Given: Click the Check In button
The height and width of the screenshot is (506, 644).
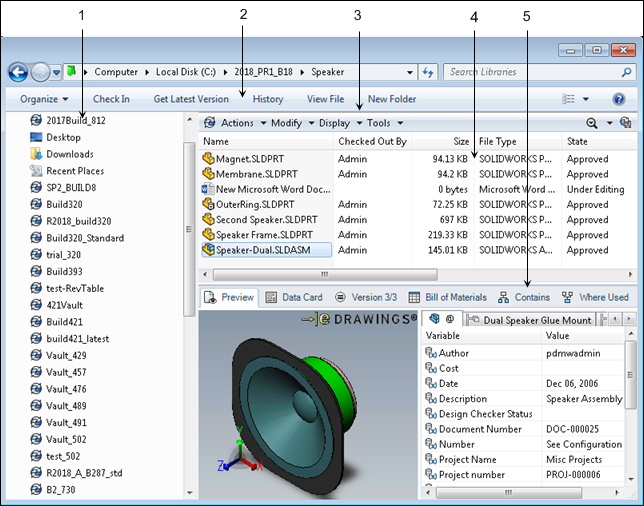Looking at the screenshot, I should pyautogui.click(x=111, y=99).
